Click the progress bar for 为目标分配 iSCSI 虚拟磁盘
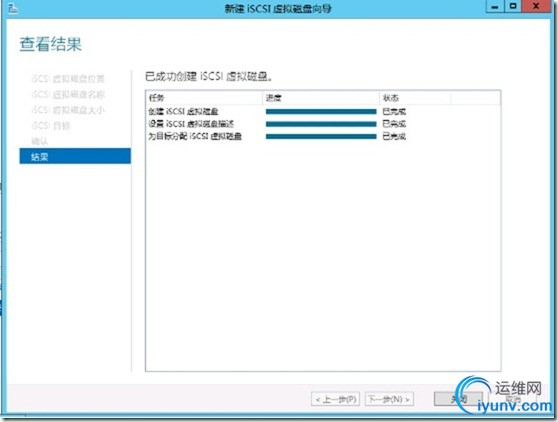The image size is (558, 422). click(x=321, y=137)
